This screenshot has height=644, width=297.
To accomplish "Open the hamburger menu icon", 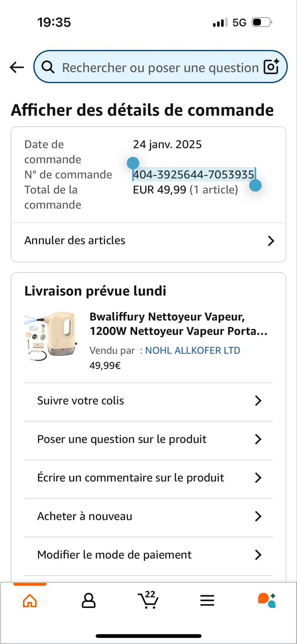I will [x=207, y=601].
